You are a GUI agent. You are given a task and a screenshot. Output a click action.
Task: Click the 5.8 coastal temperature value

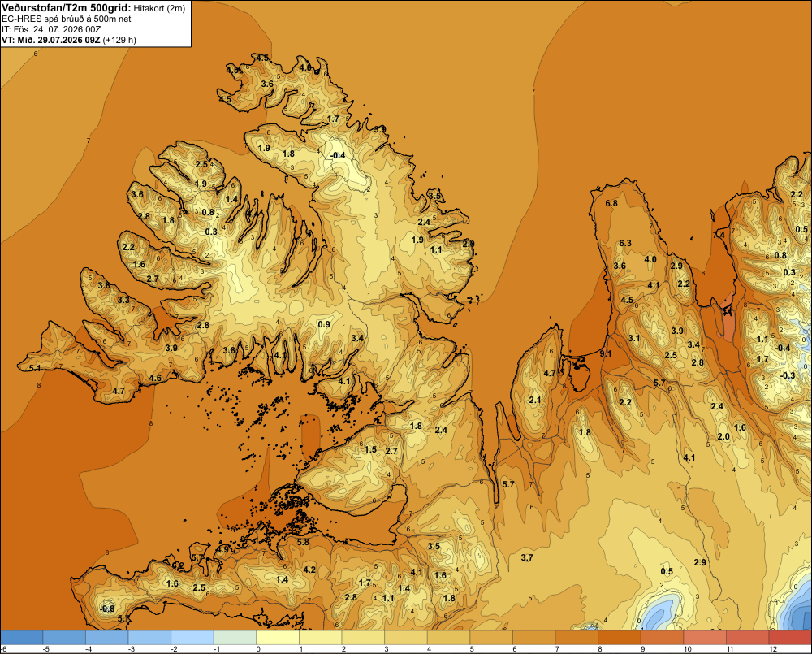coord(303,542)
